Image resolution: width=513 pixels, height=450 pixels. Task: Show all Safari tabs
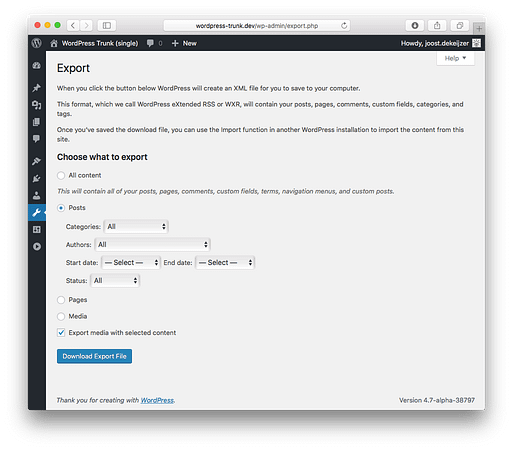pyautogui.click(x=460, y=25)
